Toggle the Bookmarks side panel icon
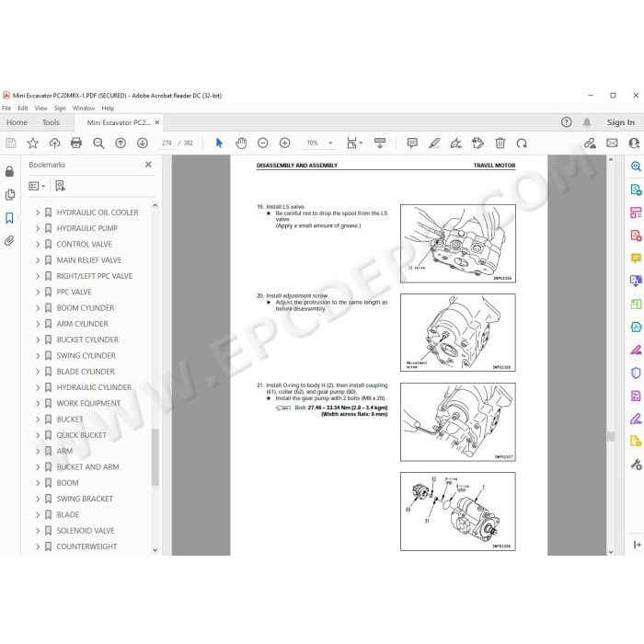 pyautogui.click(x=9, y=218)
